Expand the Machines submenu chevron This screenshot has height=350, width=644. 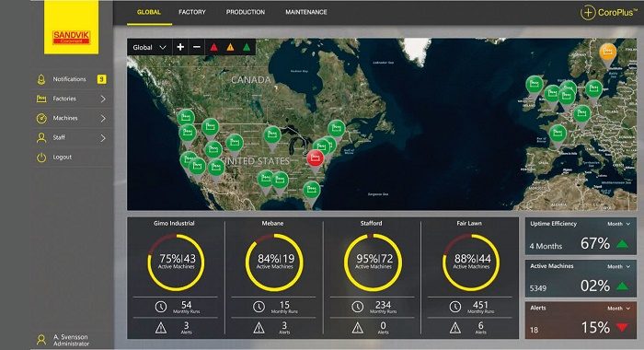[103, 119]
